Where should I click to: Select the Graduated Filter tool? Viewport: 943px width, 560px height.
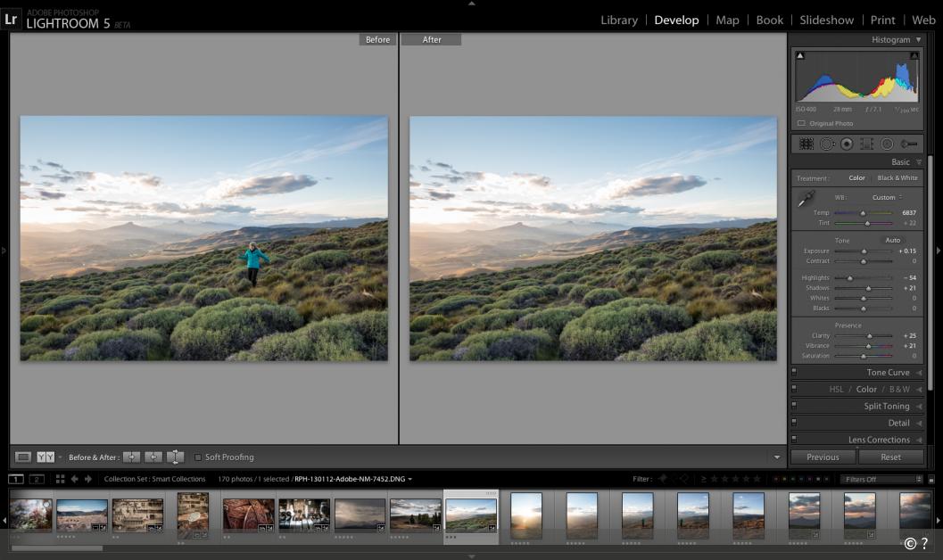(x=866, y=144)
